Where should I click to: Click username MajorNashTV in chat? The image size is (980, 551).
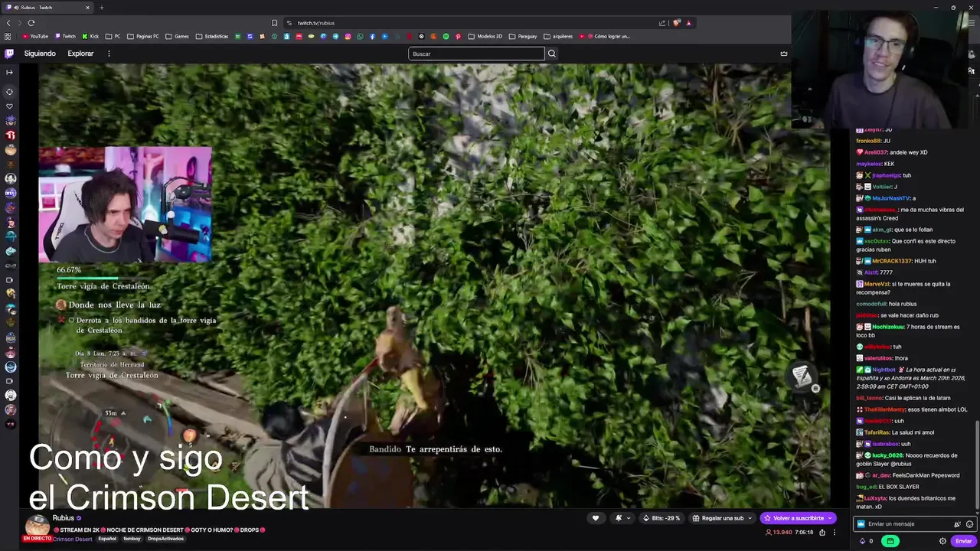click(x=891, y=198)
